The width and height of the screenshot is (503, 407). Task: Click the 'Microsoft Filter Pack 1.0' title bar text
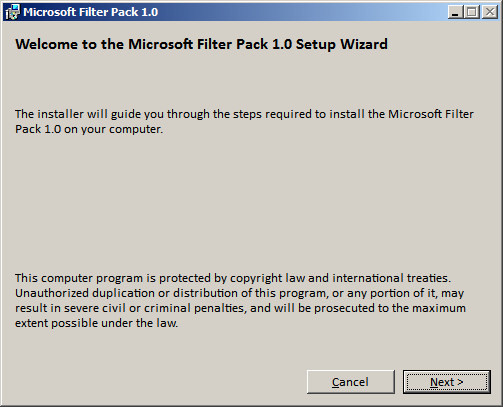tap(91, 12)
